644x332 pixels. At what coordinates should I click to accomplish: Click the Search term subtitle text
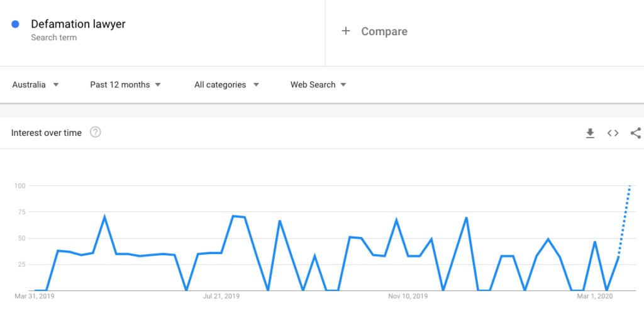54,38
